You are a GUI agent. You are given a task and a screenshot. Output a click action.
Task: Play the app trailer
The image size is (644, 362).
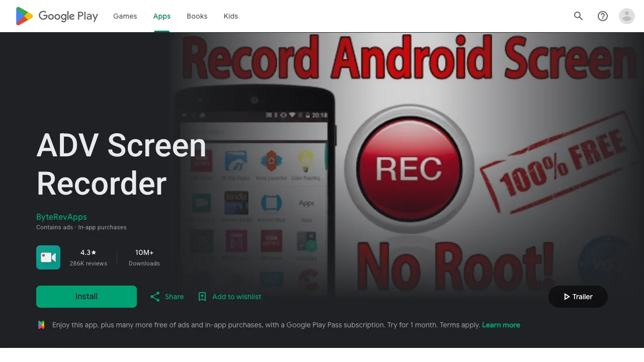tap(578, 297)
